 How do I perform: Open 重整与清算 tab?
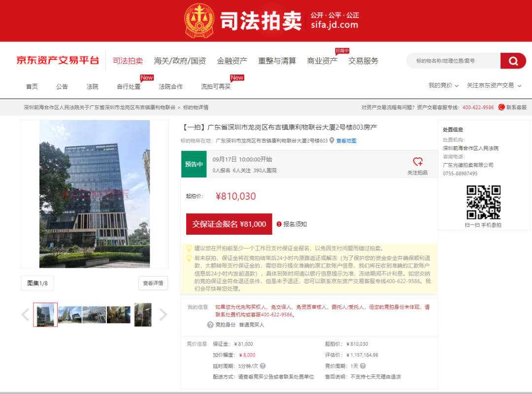(277, 61)
